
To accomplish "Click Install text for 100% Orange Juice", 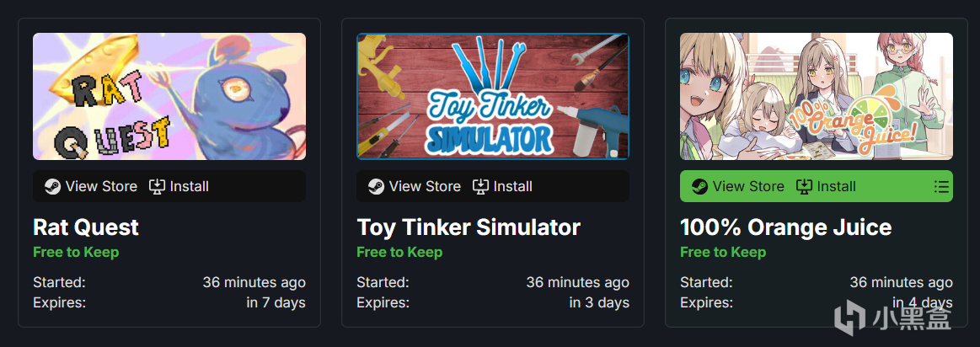I will (x=837, y=186).
